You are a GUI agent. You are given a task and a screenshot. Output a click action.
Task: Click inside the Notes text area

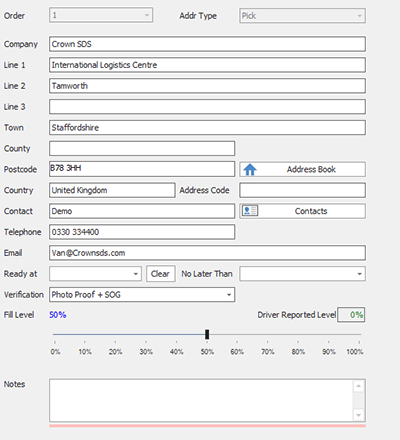click(202, 400)
